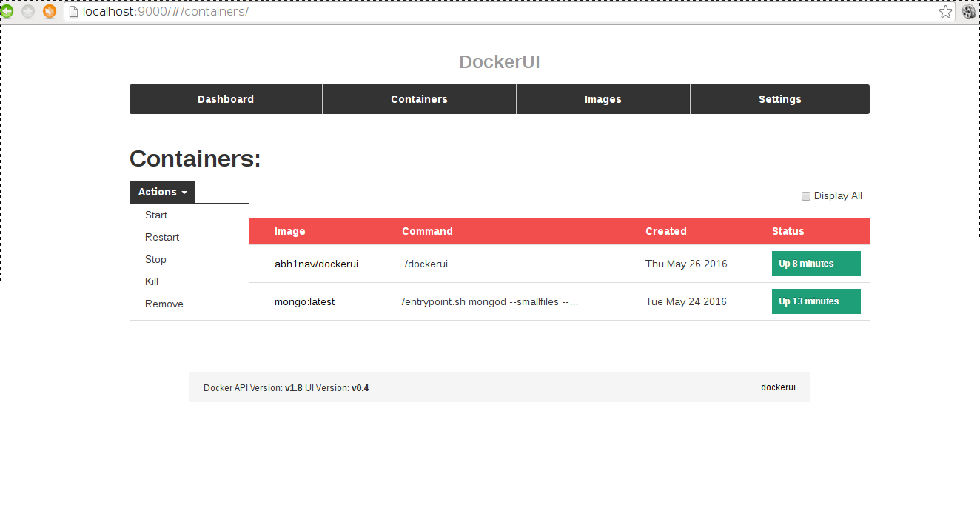Collapse the Actions dropdown

(161, 192)
